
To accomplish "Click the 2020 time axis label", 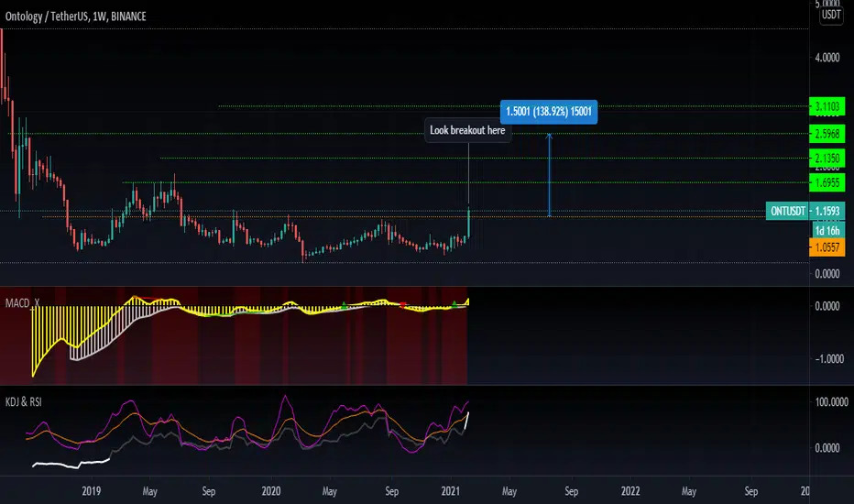I will [270, 491].
